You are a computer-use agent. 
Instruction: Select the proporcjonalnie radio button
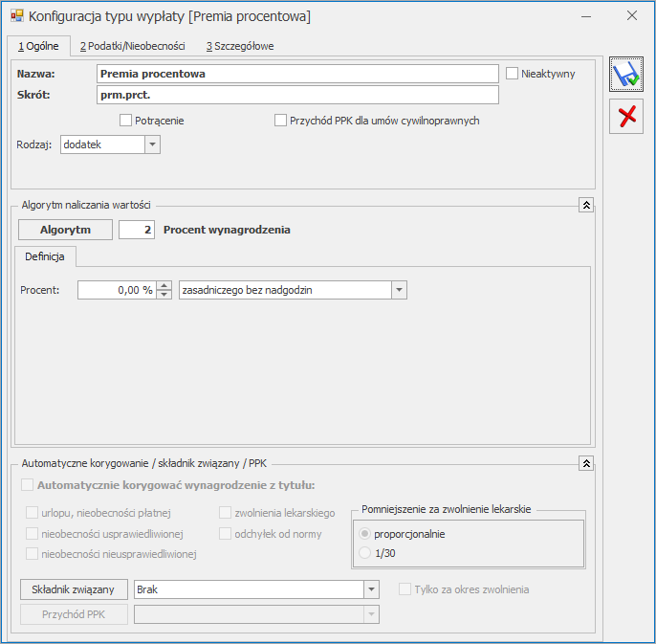click(x=365, y=533)
